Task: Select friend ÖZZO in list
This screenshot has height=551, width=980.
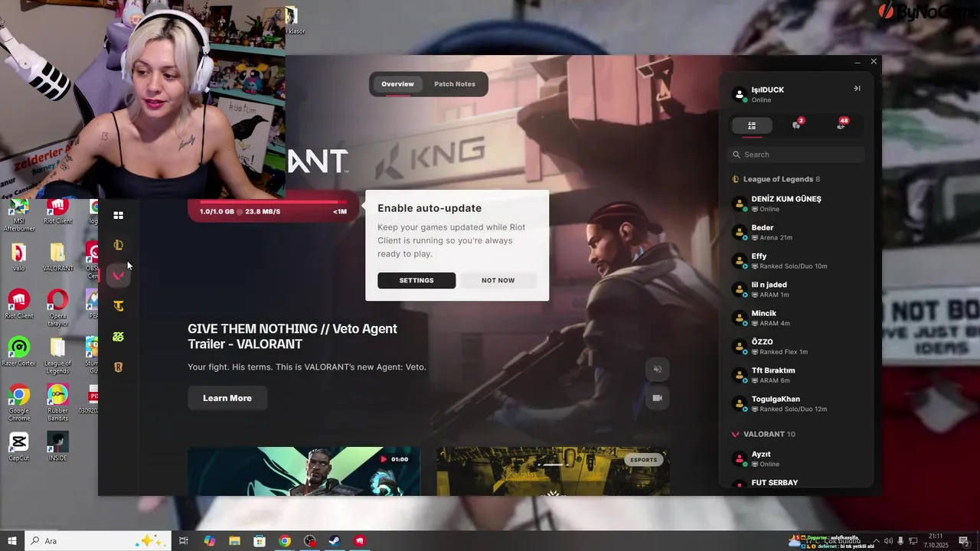Action: [x=796, y=347]
